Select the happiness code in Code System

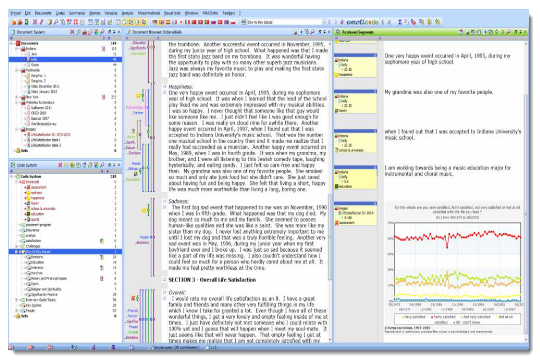(x=37, y=198)
